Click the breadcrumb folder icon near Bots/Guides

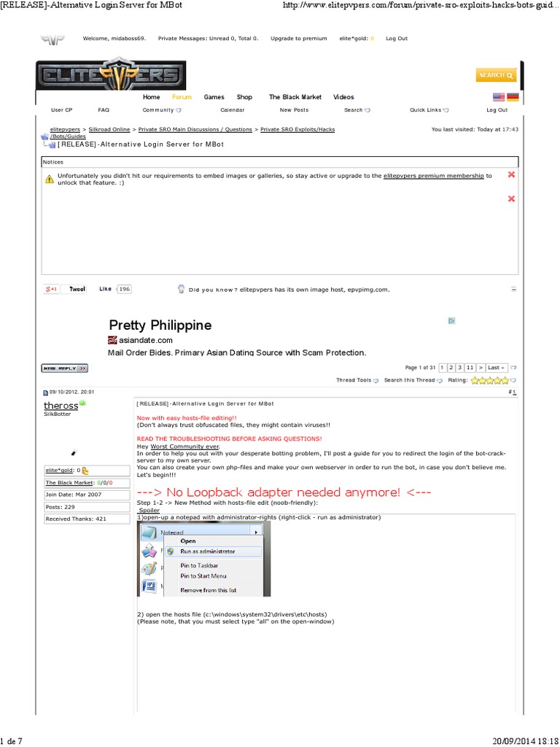coord(45,136)
